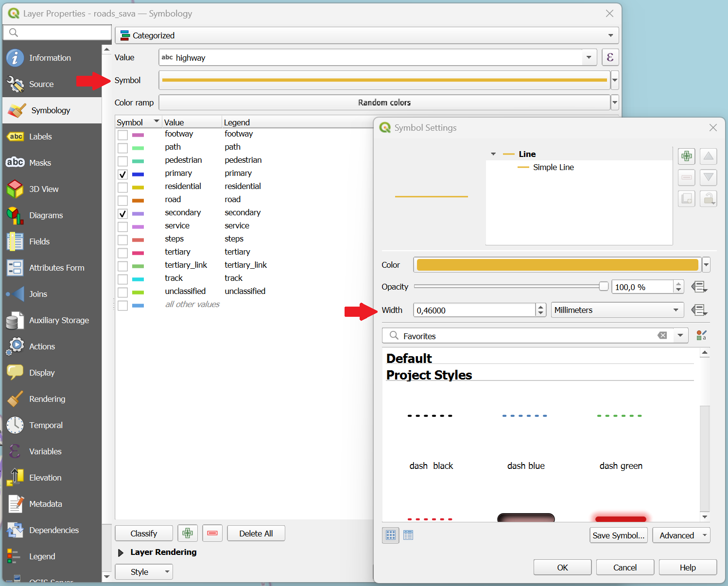The height and width of the screenshot is (586, 728).
Task: Open the Labels tab in sidebar
Action: click(40, 137)
